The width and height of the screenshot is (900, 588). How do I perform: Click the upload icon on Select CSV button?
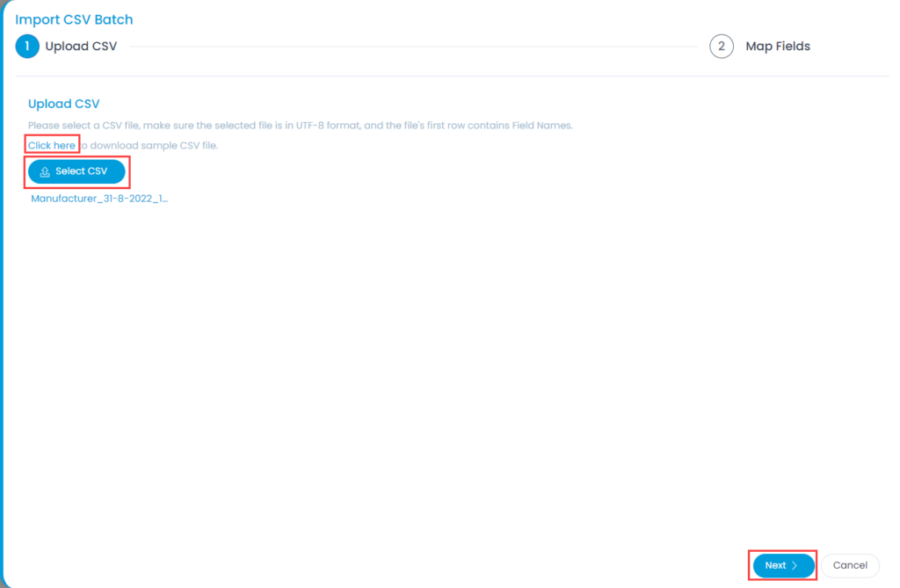pos(45,171)
